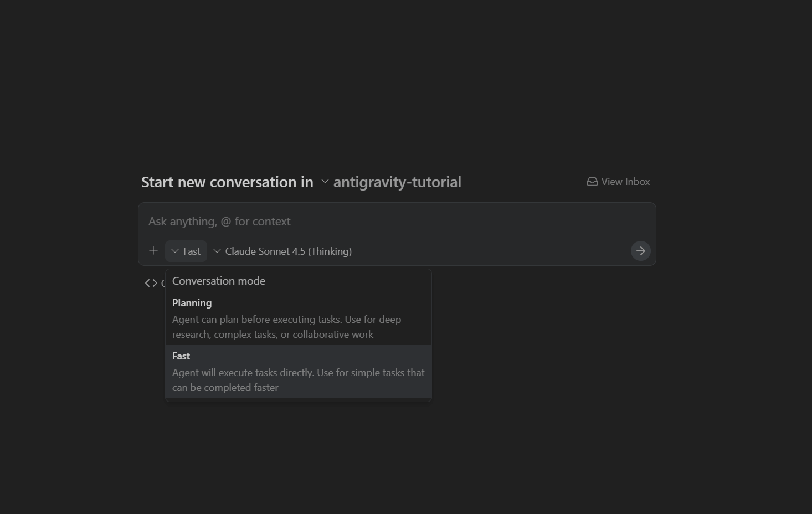Viewport: 812px width, 514px height.
Task: Click the 'Start new conversation in' heading
Action: click(x=227, y=182)
